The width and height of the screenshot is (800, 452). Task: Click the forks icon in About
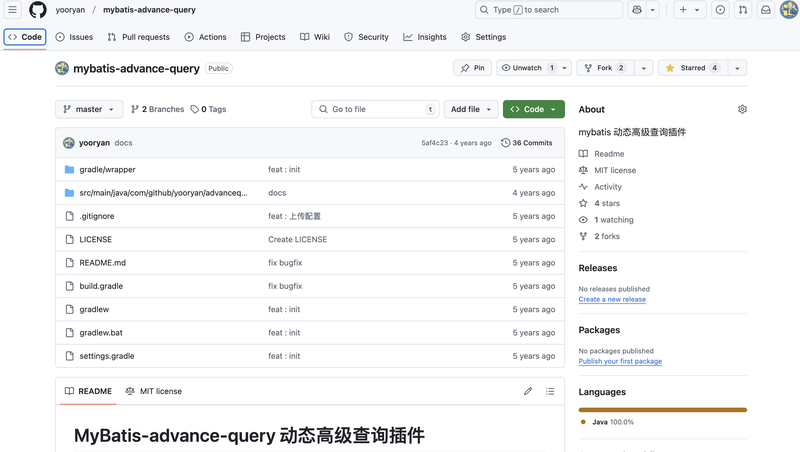(583, 236)
